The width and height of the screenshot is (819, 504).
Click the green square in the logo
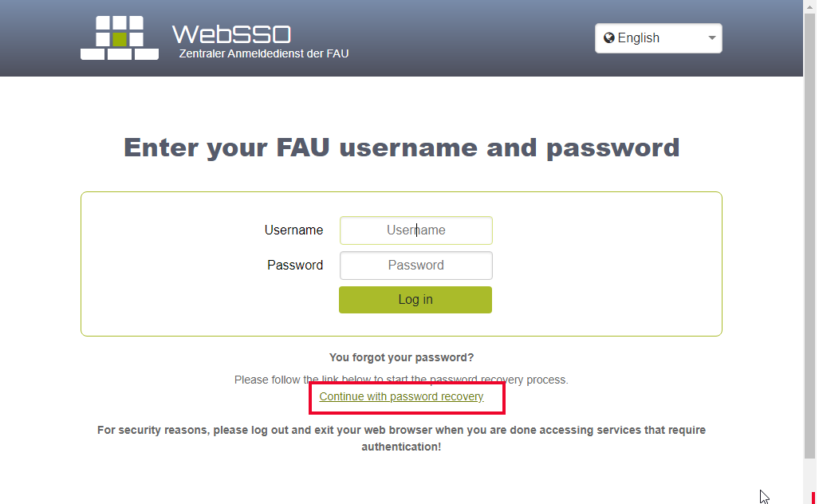tap(120, 38)
